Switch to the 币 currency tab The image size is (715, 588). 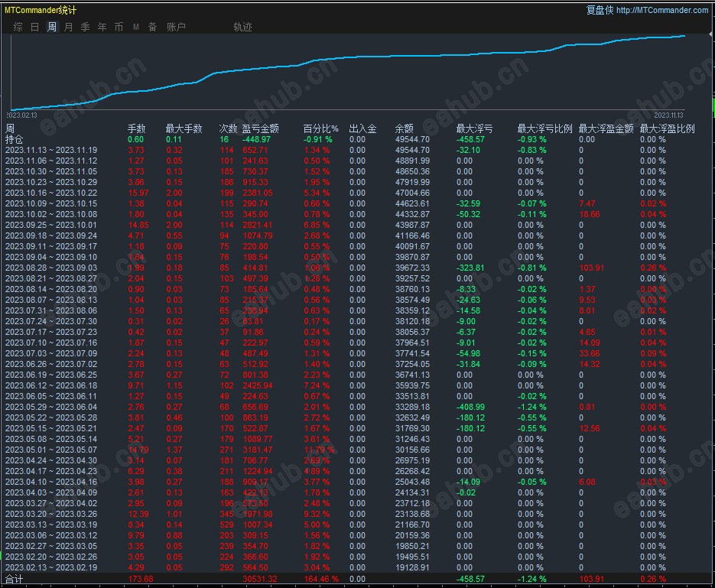[x=119, y=27]
